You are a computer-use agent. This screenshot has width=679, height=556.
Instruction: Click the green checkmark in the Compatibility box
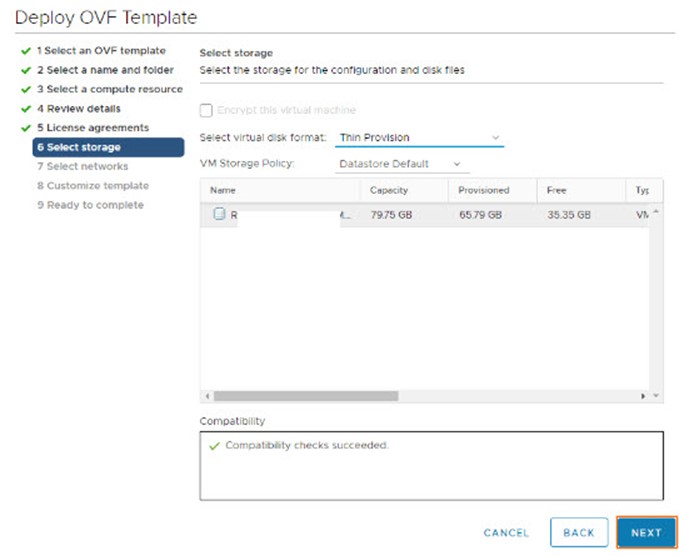point(214,446)
